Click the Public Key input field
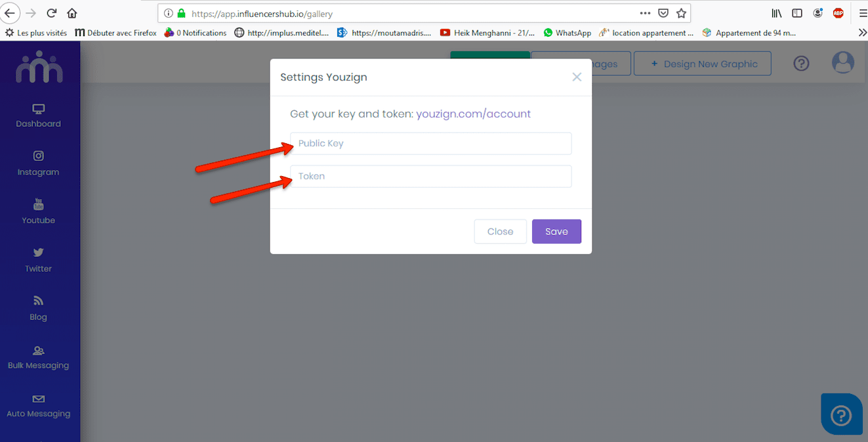Image resolution: width=868 pixels, height=442 pixels. click(430, 143)
